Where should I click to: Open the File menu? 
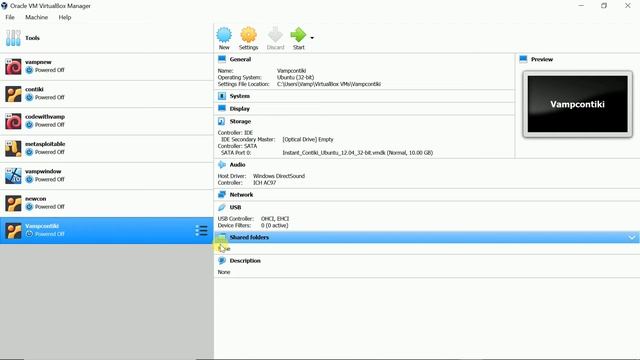pos(10,17)
